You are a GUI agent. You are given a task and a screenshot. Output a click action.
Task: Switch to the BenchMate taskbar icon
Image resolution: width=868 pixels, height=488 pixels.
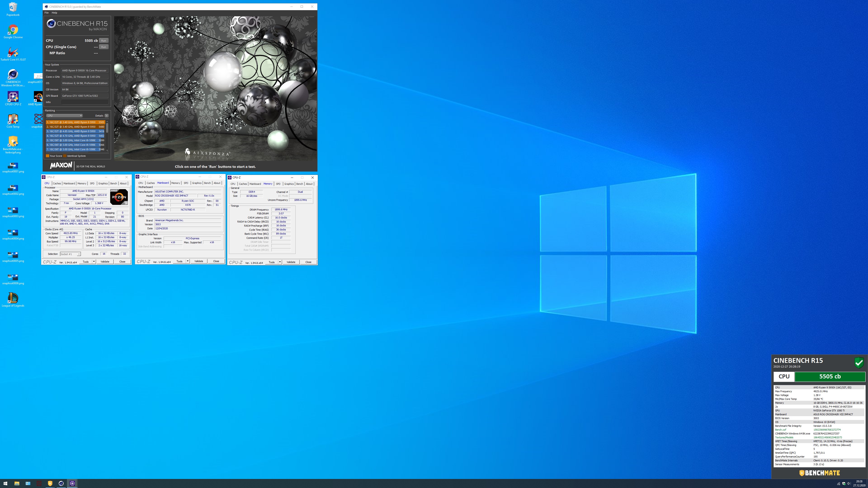tap(50, 483)
